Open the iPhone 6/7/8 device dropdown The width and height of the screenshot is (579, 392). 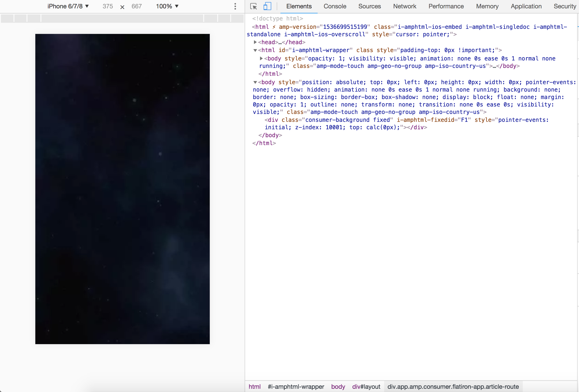point(68,6)
